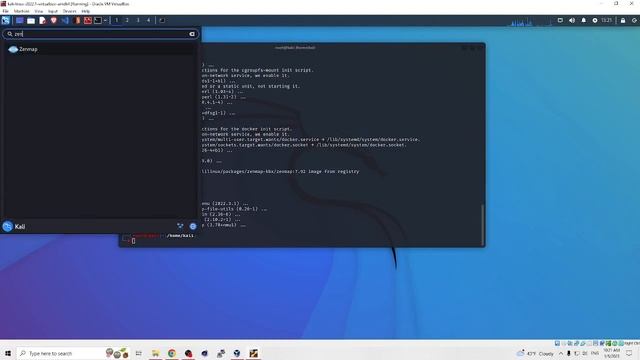Open Chrome from the Windows taskbar
640x360 pixels.
click(x=172, y=353)
